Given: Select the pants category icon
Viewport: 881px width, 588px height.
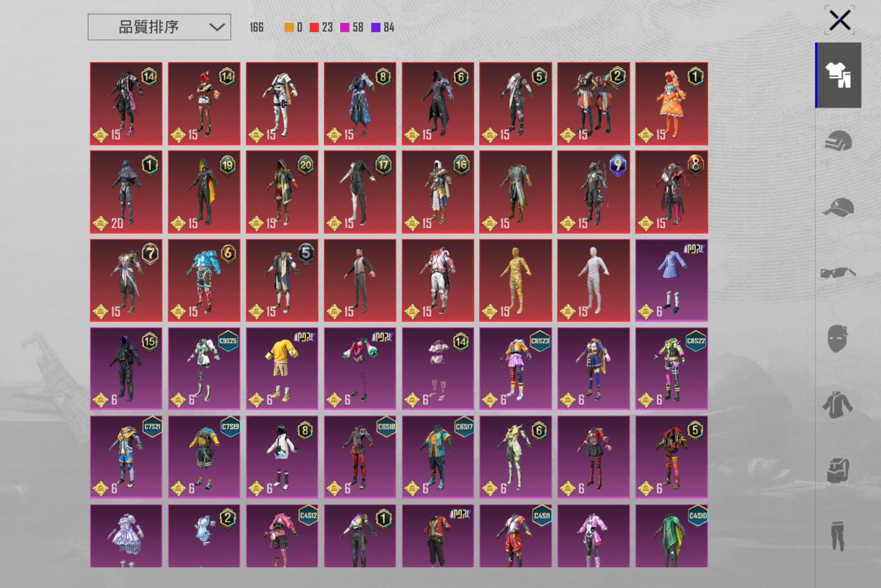Looking at the screenshot, I should [x=838, y=536].
